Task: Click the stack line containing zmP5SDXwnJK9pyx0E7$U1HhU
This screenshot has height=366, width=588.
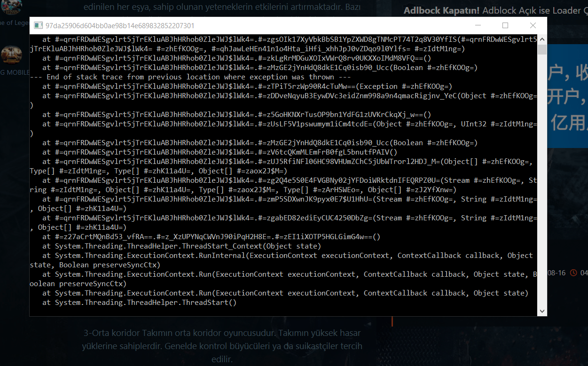Action: click(283, 204)
